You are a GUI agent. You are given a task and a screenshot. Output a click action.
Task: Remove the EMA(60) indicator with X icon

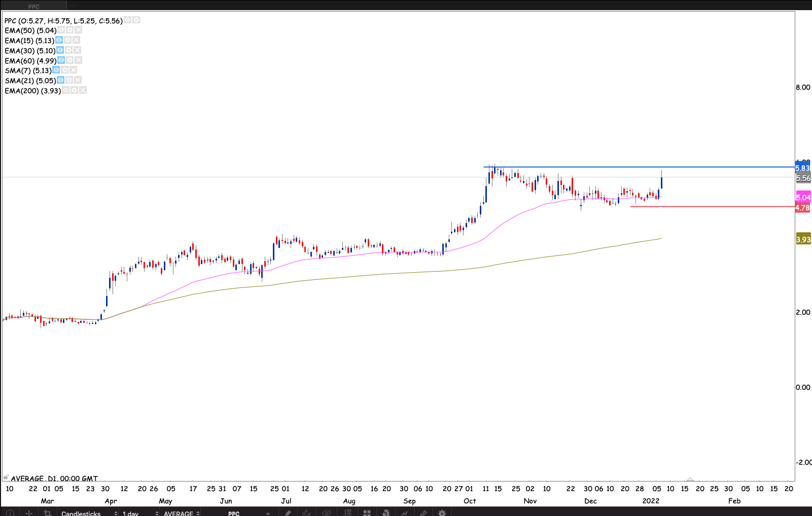pyautogui.click(x=78, y=60)
